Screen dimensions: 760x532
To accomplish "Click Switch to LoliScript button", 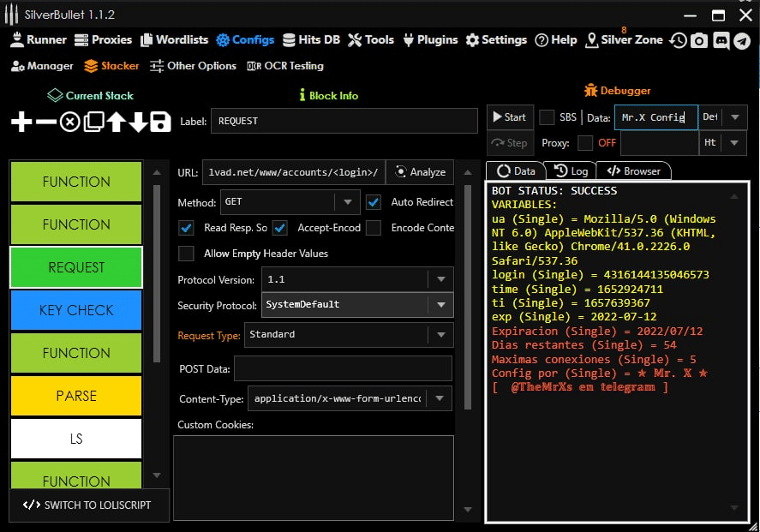I will pos(89,505).
